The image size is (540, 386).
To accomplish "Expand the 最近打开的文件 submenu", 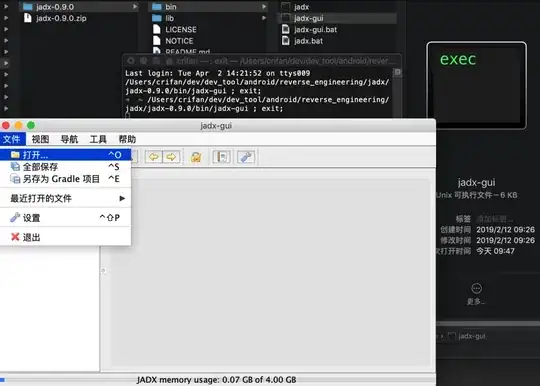I will pos(65,198).
